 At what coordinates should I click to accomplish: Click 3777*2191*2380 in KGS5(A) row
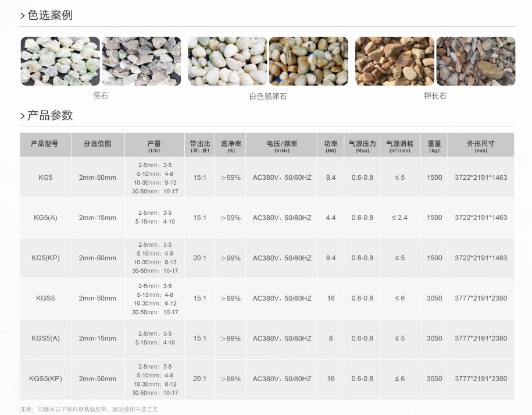point(481,338)
